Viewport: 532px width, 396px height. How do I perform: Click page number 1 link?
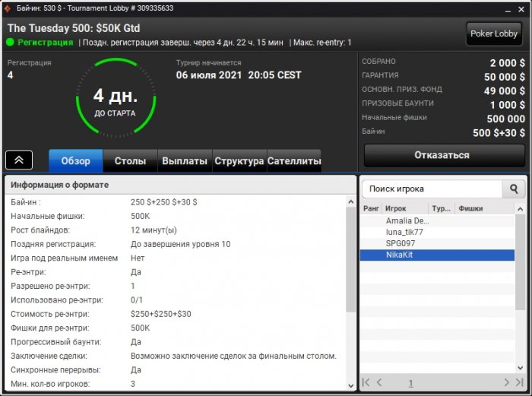[410, 383]
